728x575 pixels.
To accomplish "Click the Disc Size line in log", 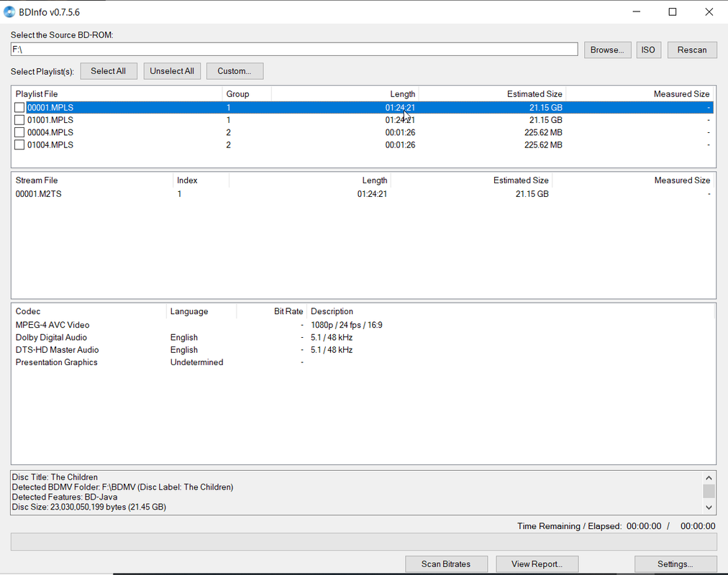I will coord(88,507).
